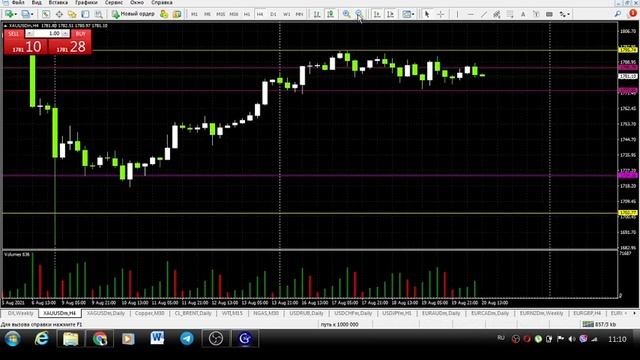The height and width of the screenshot is (360, 640).
Task: Open the Файл menu
Action: click(x=18, y=2)
